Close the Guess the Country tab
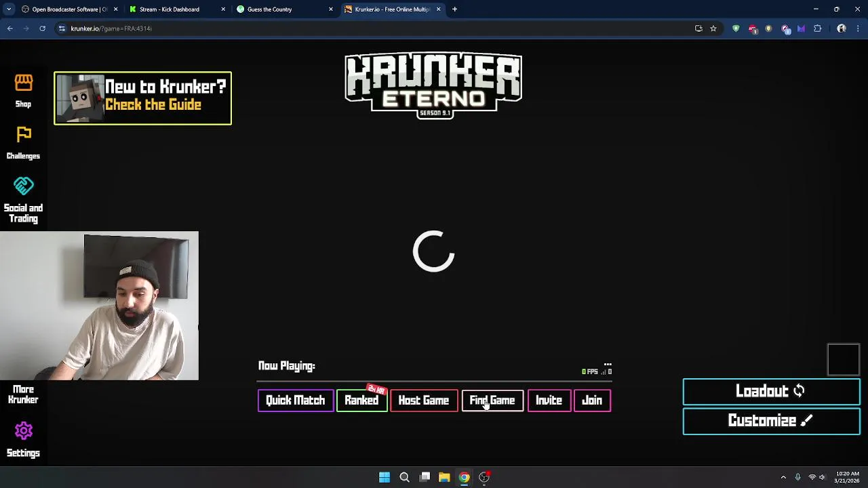The height and width of the screenshot is (488, 868). [331, 9]
